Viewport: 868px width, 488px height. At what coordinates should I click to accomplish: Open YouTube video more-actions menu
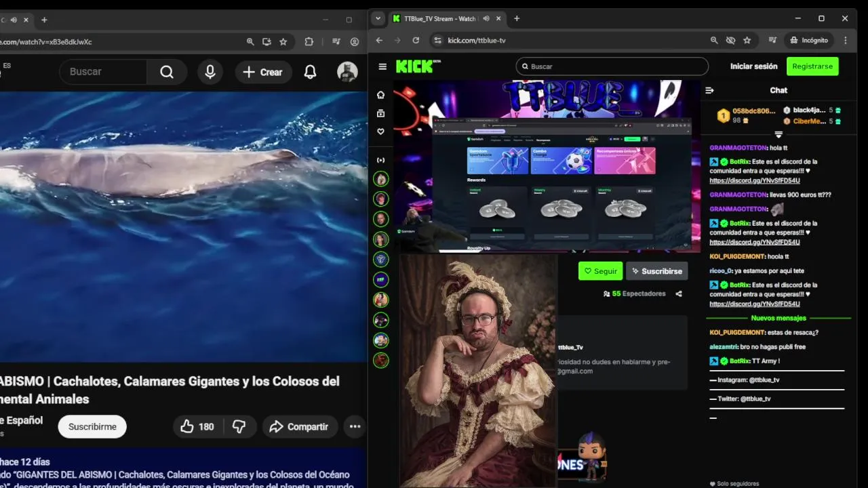(x=355, y=426)
